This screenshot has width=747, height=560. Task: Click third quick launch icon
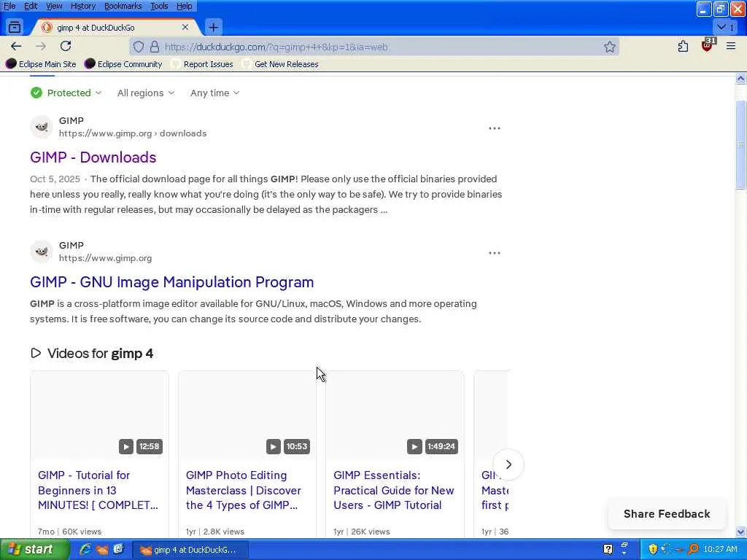[119, 550]
